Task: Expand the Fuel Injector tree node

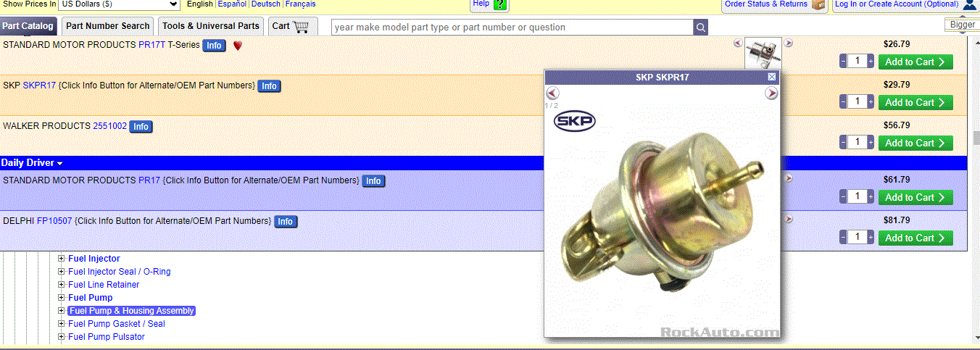Action: point(62,259)
